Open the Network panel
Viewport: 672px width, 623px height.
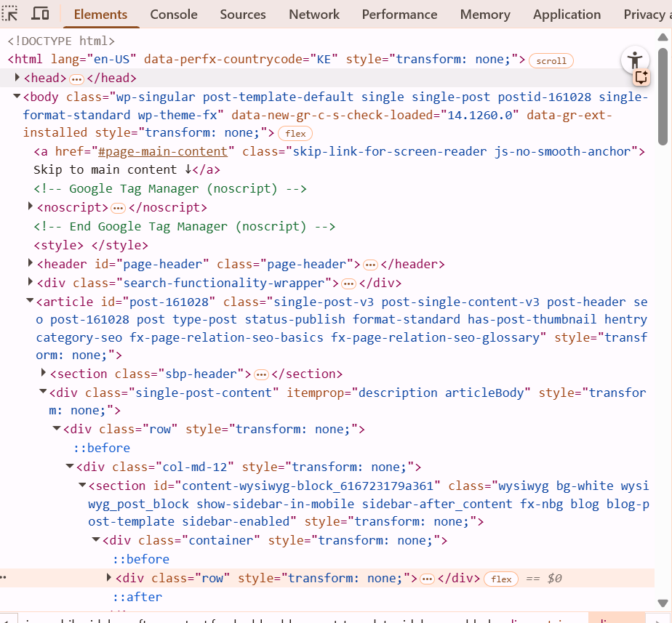[313, 14]
